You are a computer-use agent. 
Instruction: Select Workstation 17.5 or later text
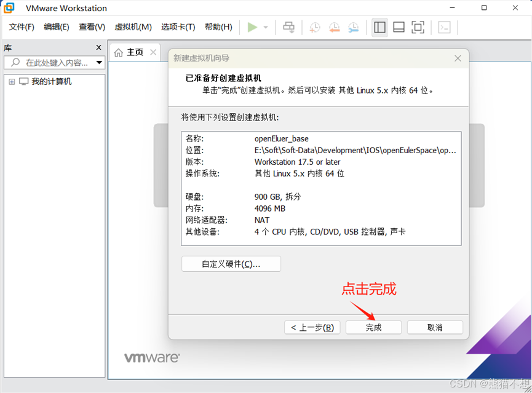click(x=297, y=162)
